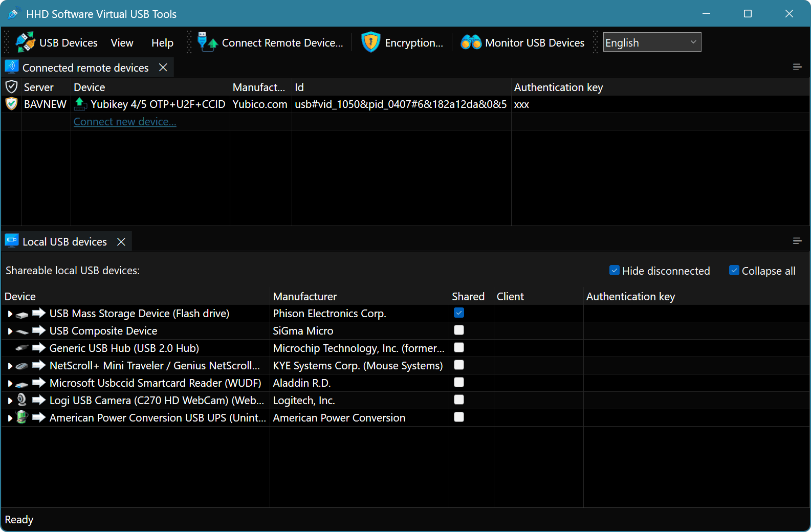
Task: Click the shield icon in BAVNEW row
Action: coord(11,104)
